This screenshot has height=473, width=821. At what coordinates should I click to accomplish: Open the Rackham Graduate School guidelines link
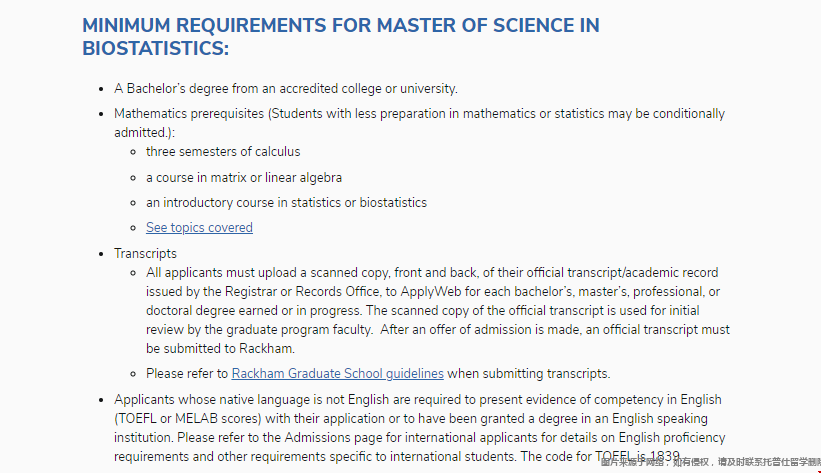coord(337,373)
